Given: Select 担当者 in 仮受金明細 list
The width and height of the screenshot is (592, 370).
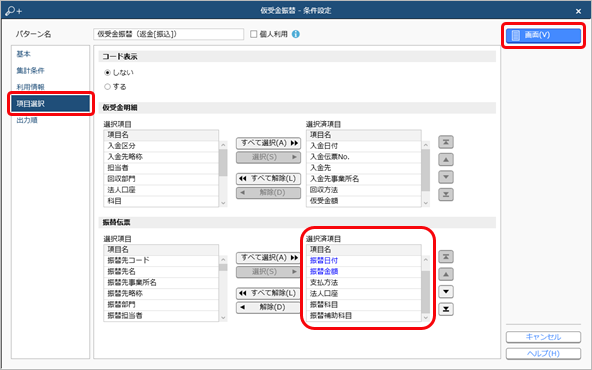Looking at the screenshot, I should (161, 168).
